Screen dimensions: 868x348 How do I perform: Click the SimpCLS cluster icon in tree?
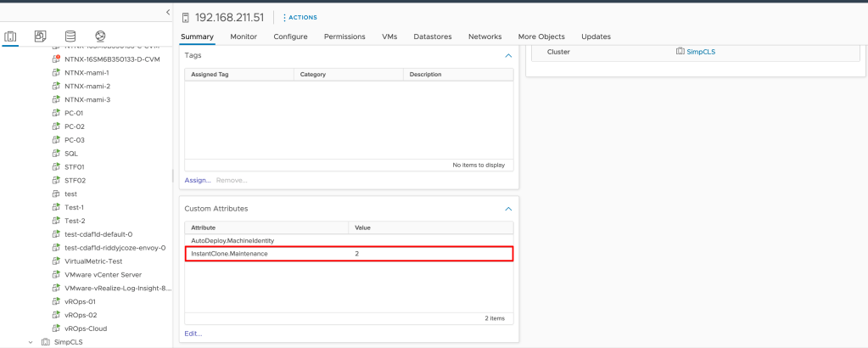tap(46, 342)
